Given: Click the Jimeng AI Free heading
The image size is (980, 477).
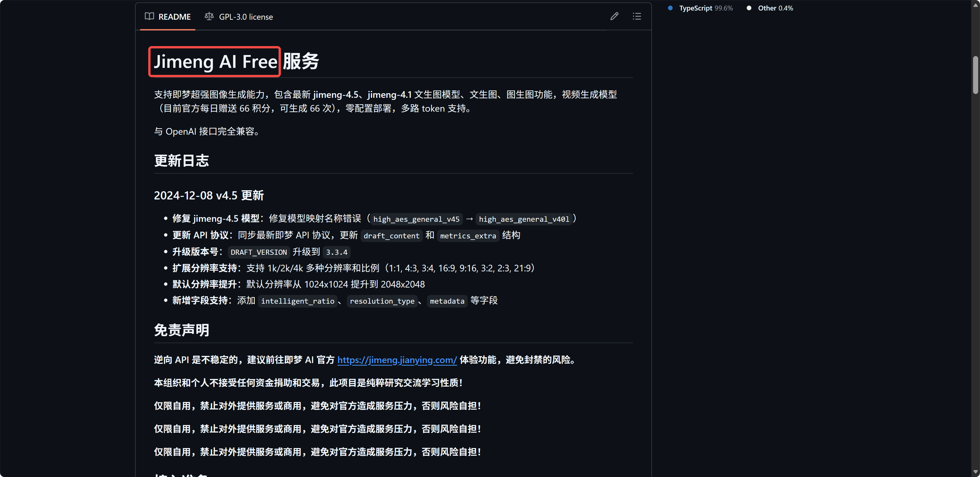Looking at the screenshot, I should click(215, 61).
